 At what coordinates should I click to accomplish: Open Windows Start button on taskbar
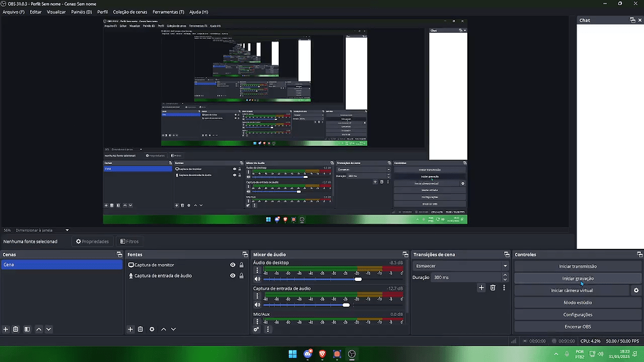[292, 354]
